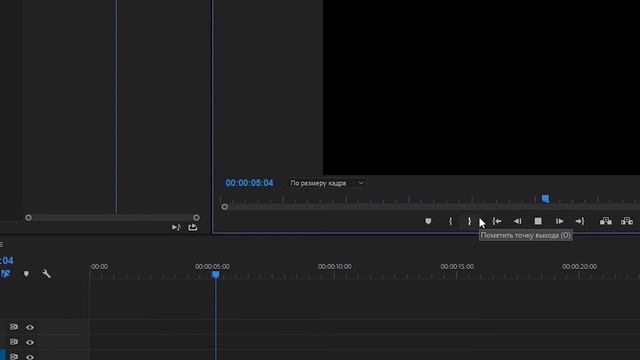This screenshot has height=360, width=640.
Task: Grab the Program monitor zoom scroll handle
Action: 224,207
